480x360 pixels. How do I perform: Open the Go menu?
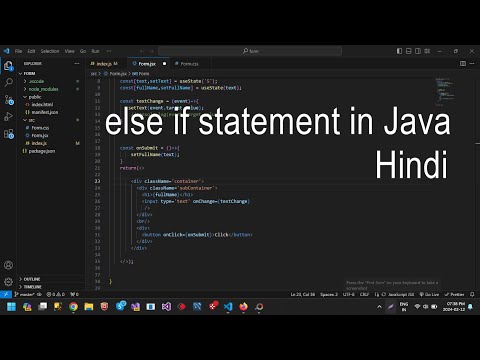point(83,51)
